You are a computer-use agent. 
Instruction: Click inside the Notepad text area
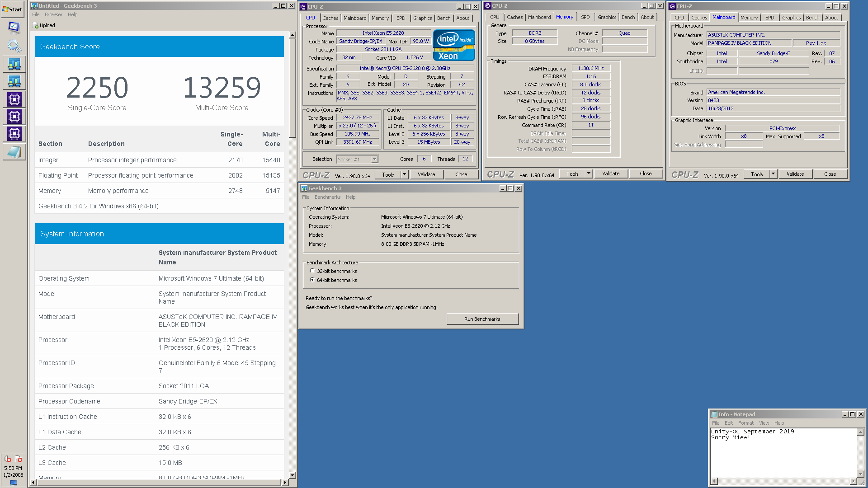click(783, 454)
